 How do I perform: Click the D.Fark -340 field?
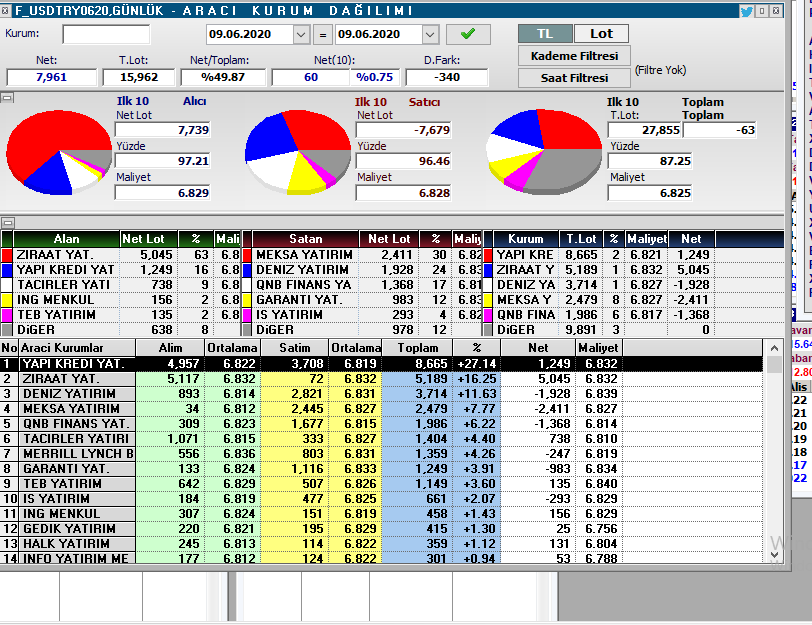447,78
